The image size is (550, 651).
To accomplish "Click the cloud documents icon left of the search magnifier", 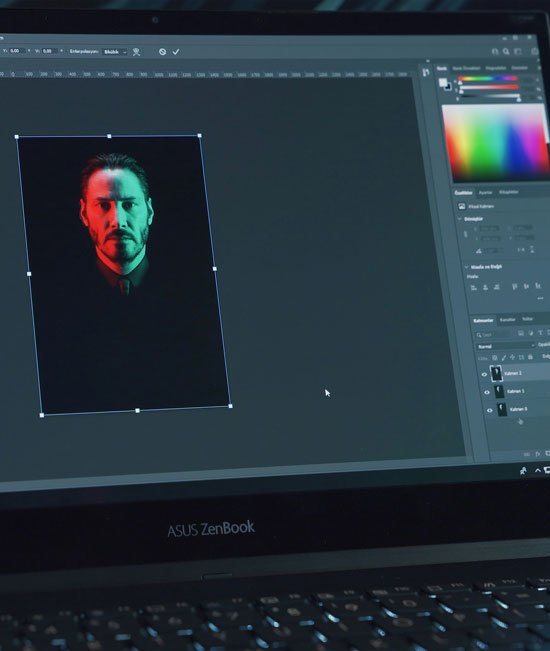I will pyautogui.click(x=495, y=51).
